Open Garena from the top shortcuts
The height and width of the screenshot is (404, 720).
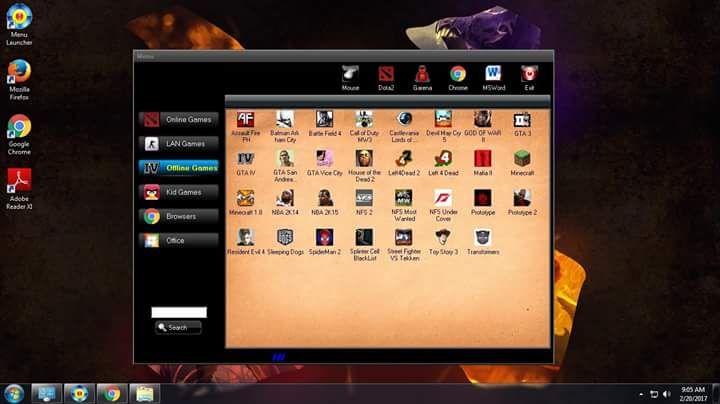422,78
